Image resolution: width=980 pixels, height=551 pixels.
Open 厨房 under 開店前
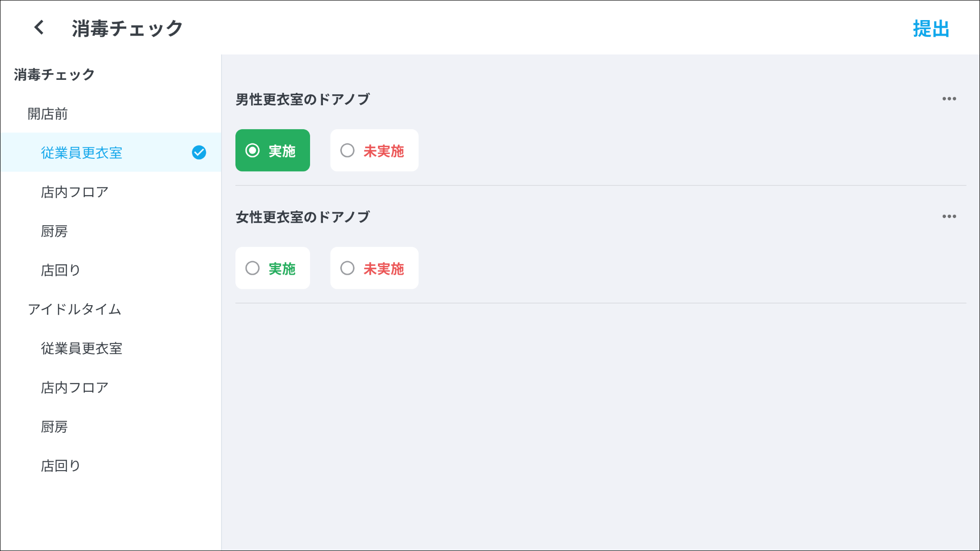click(55, 231)
